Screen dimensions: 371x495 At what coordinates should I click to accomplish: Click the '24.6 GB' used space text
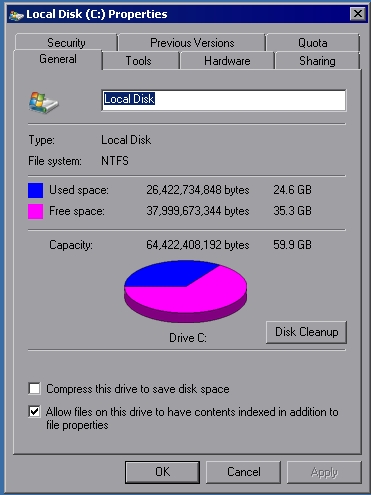click(292, 190)
